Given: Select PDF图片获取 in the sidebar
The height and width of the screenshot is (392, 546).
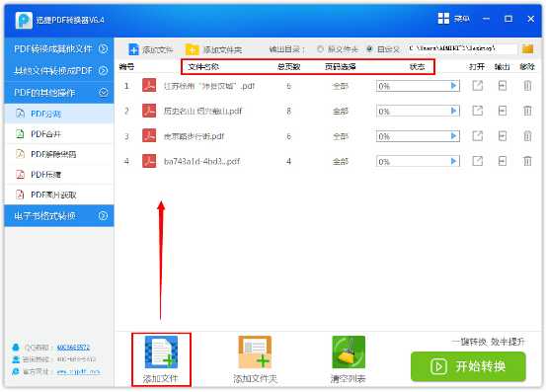Looking at the screenshot, I should pyautogui.click(x=59, y=195).
